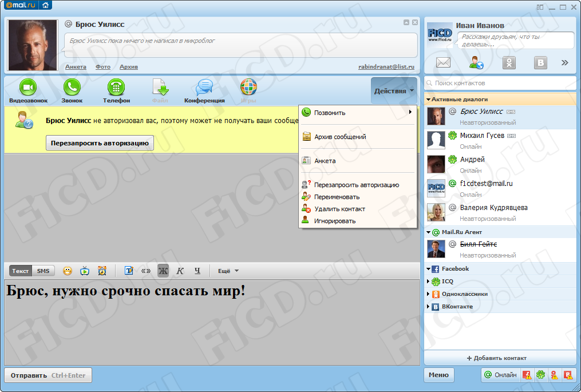Click the green Звонок call icon
The image size is (581, 392).
(72, 88)
